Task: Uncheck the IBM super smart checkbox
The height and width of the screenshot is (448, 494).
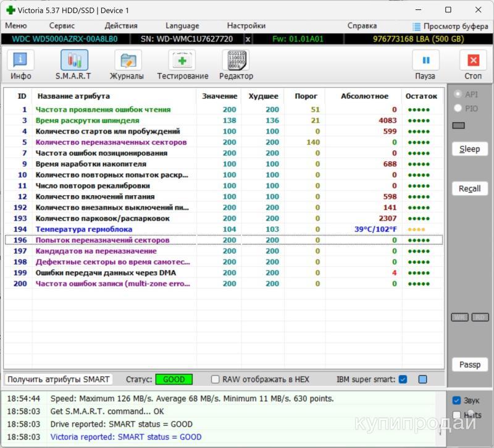Action: click(403, 379)
